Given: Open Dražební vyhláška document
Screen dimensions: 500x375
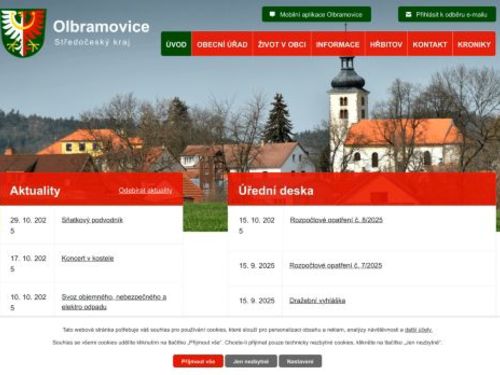Looking at the screenshot, I should click(317, 301).
